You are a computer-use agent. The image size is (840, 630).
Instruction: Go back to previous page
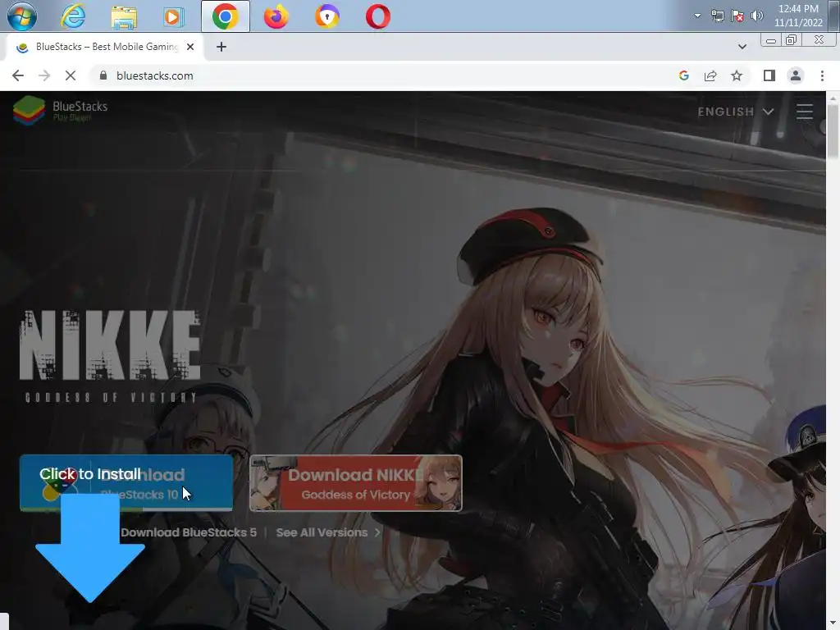pyautogui.click(x=18, y=75)
